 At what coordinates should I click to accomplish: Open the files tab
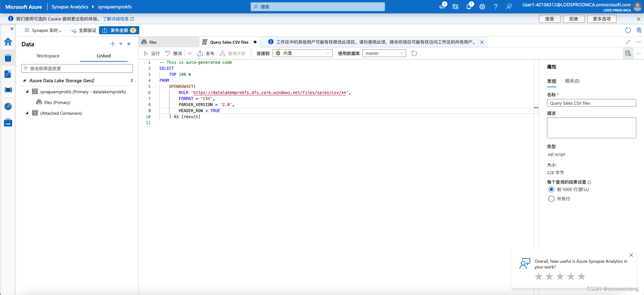(x=169, y=42)
